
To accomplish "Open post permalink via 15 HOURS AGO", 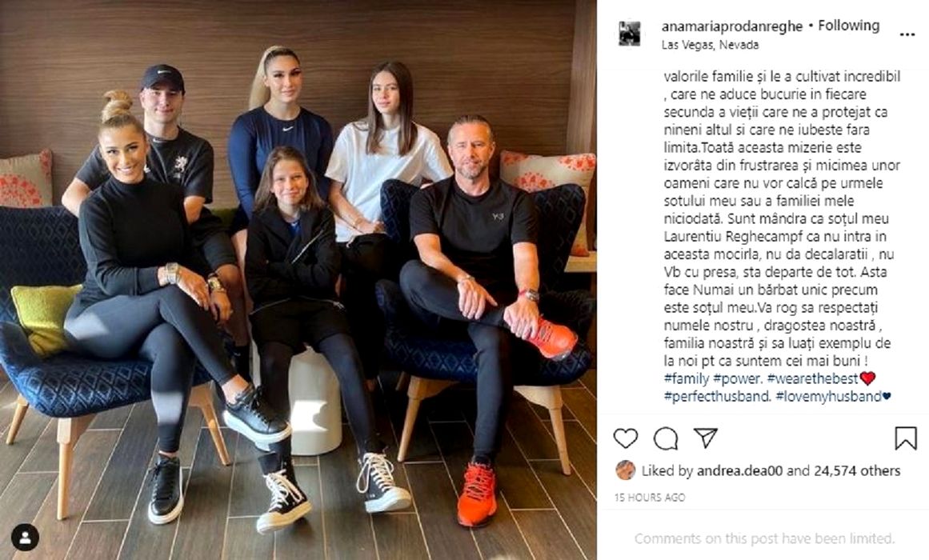I will pos(650,498).
